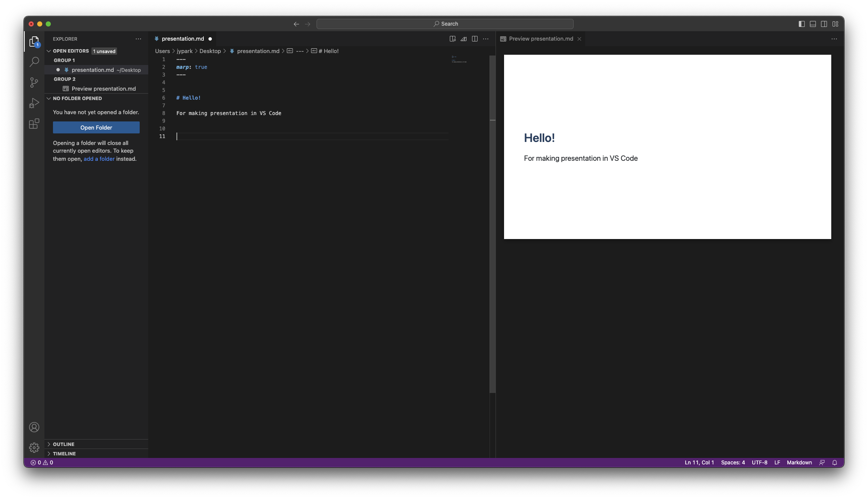Open notifications bell in status bar

pyautogui.click(x=834, y=463)
